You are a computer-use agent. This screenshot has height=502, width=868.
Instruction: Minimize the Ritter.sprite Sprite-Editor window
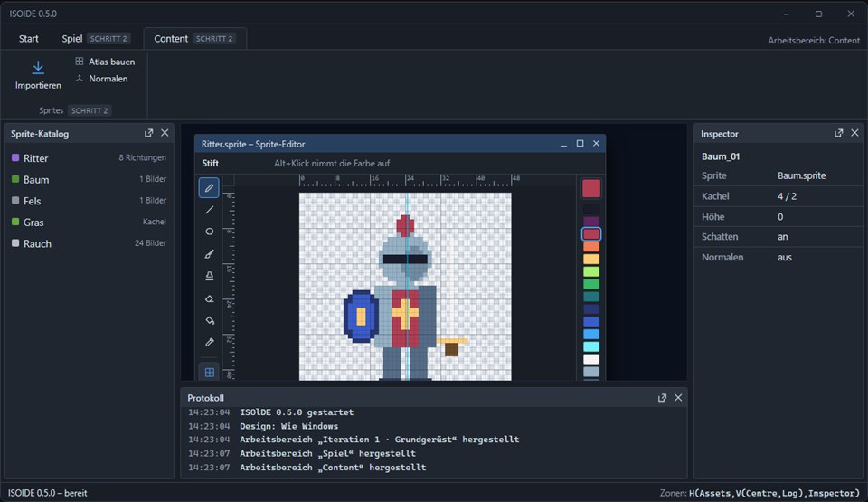563,144
